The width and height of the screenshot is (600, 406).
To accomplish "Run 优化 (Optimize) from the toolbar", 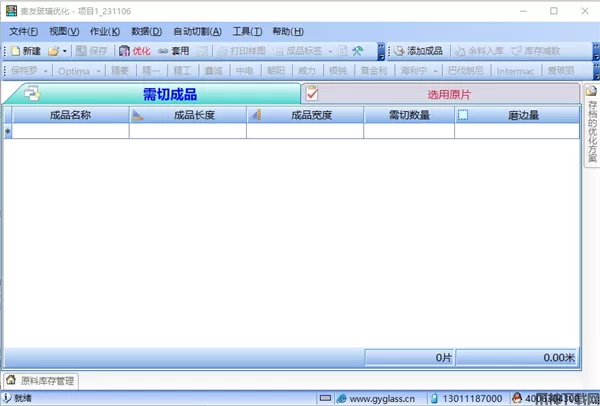I will point(135,51).
